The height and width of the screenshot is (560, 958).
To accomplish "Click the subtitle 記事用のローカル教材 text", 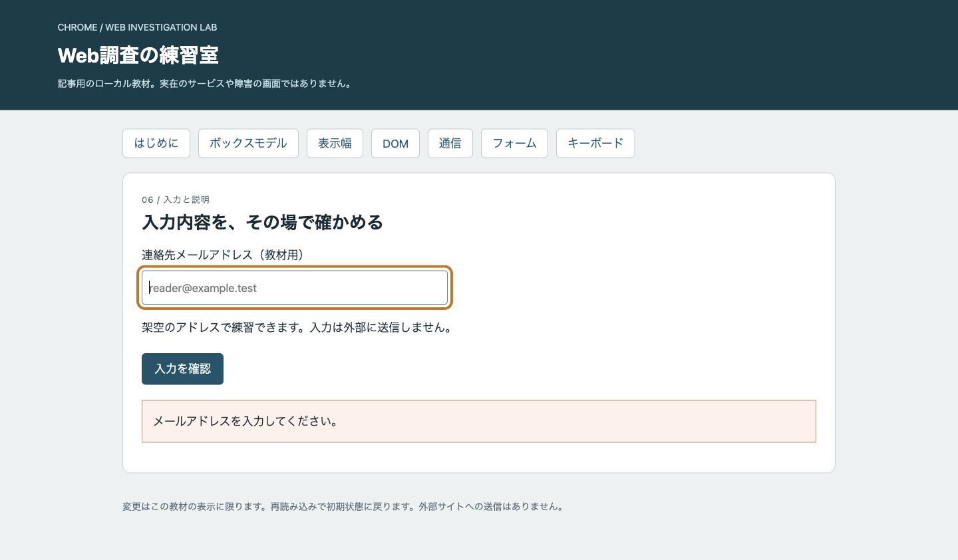I will pyautogui.click(x=105, y=84).
